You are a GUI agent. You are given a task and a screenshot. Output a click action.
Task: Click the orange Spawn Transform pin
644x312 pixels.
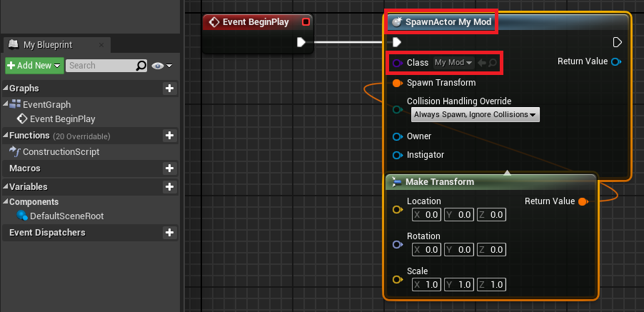click(x=397, y=84)
